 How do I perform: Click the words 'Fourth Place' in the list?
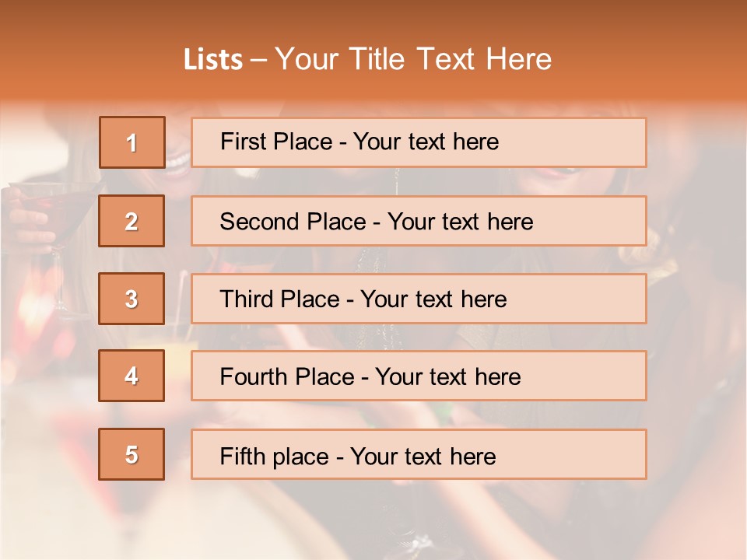click(x=287, y=376)
